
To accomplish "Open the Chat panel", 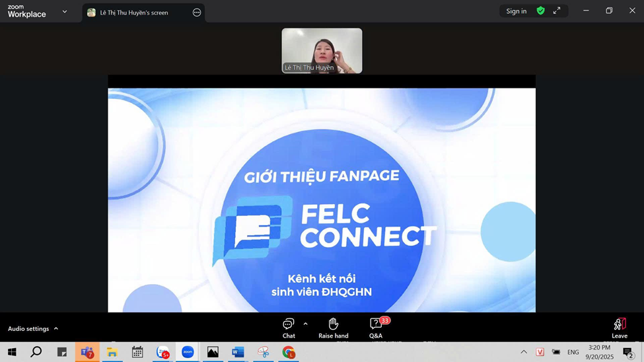I will 289,328.
